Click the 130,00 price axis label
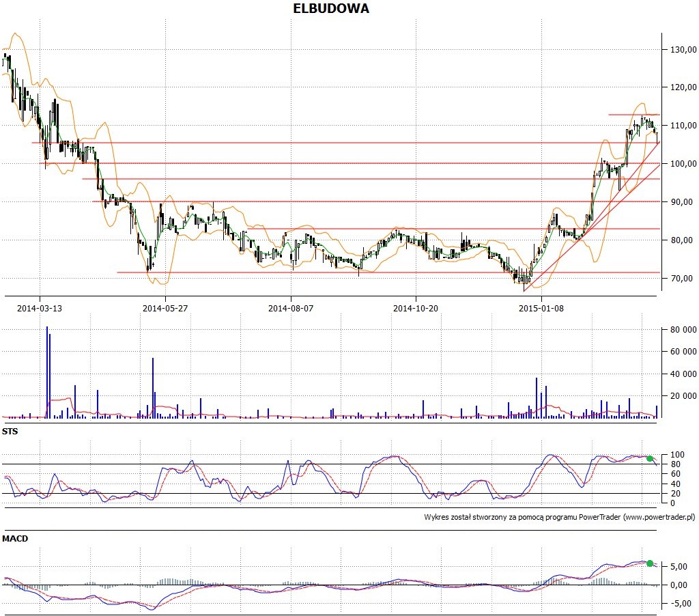Viewport: 699px width, 616px height. [x=683, y=49]
